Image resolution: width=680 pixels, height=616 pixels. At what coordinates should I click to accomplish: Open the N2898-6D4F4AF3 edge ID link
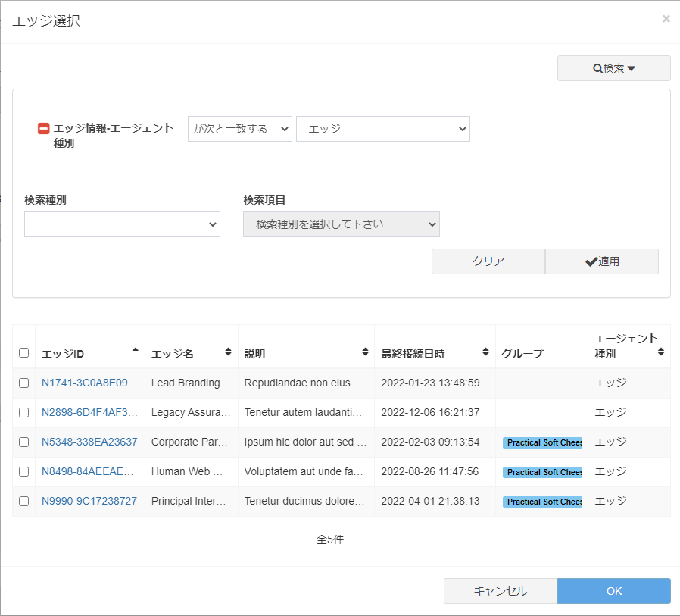coord(89,413)
